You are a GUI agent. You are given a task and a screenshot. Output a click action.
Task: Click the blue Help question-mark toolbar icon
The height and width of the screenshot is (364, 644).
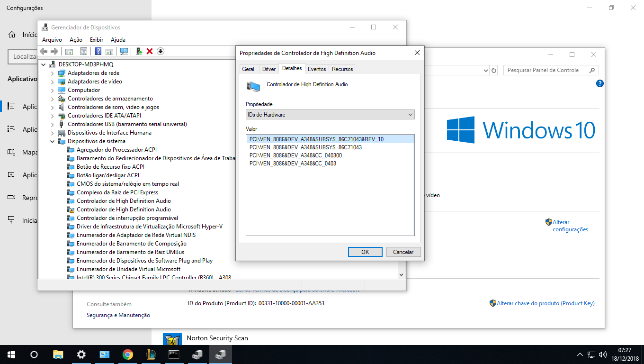pyautogui.click(x=98, y=51)
